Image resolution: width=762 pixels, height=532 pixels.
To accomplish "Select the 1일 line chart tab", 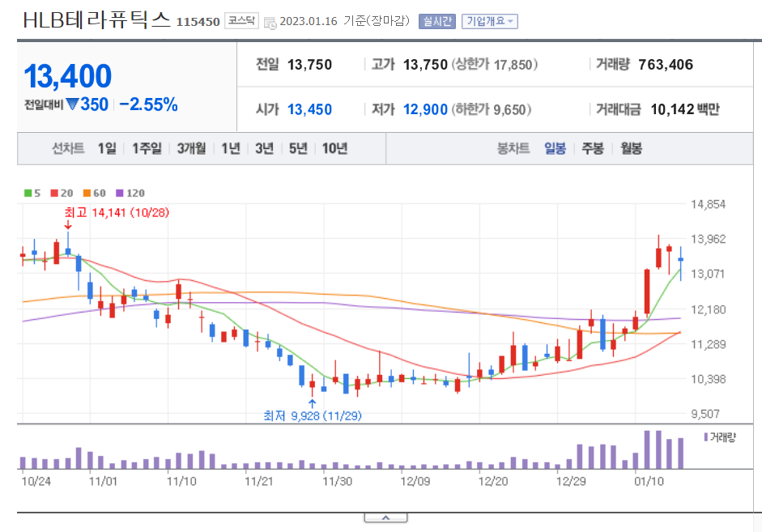I will click(107, 148).
